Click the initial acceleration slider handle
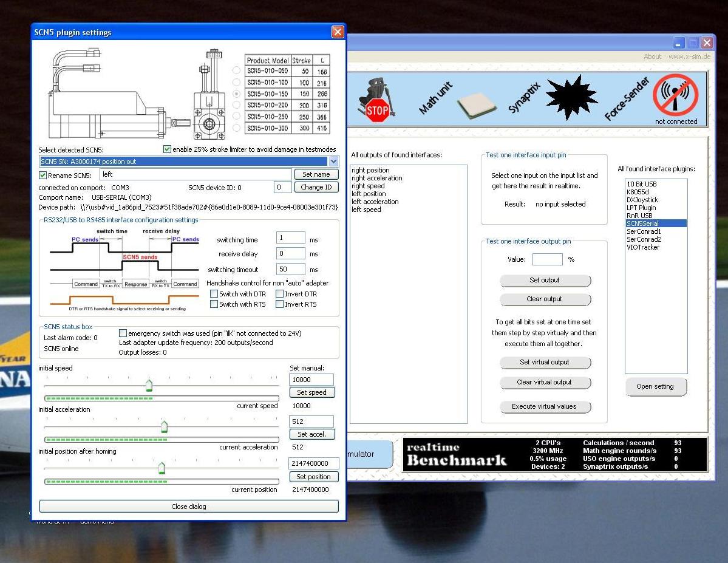Image resolution: width=728 pixels, height=563 pixels. [164, 427]
